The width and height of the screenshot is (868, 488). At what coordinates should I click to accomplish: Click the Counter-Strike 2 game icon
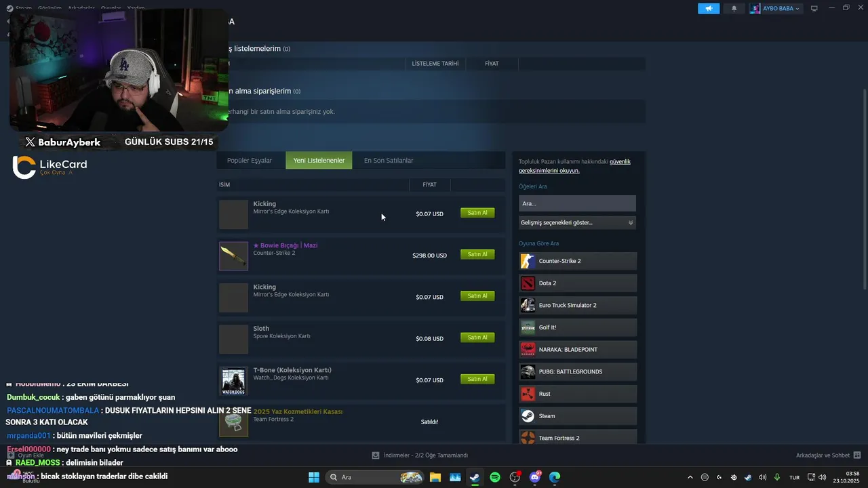click(x=528, y=261)
